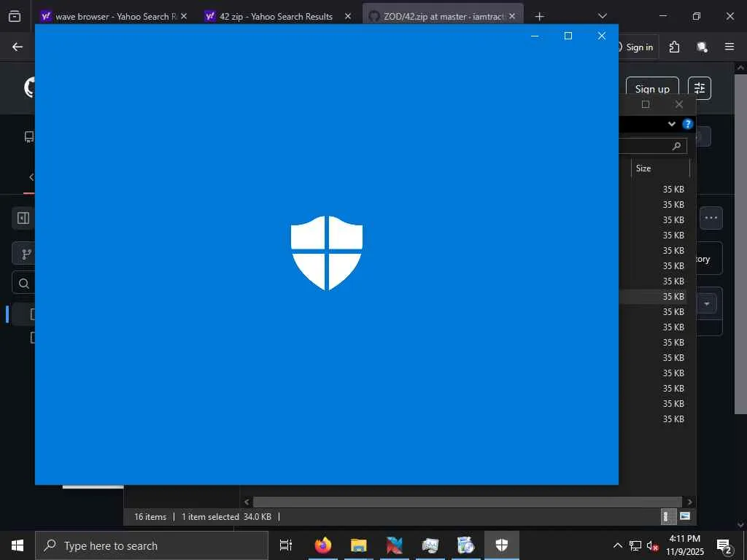Click the GitHub Sign up button

point(652,88)
